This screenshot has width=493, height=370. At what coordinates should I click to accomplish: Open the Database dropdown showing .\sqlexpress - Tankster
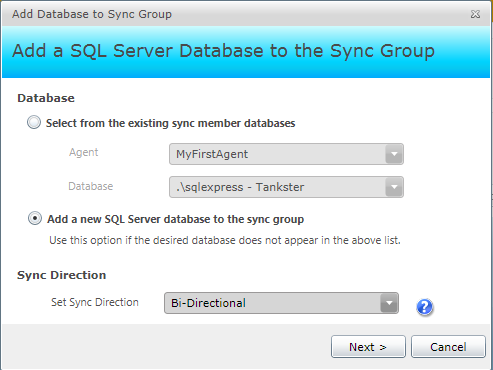click(x=286, y=187)
